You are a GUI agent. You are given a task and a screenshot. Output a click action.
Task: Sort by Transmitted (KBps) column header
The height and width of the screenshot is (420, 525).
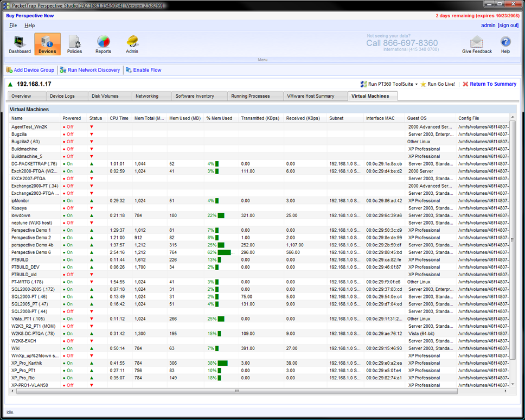260,118
